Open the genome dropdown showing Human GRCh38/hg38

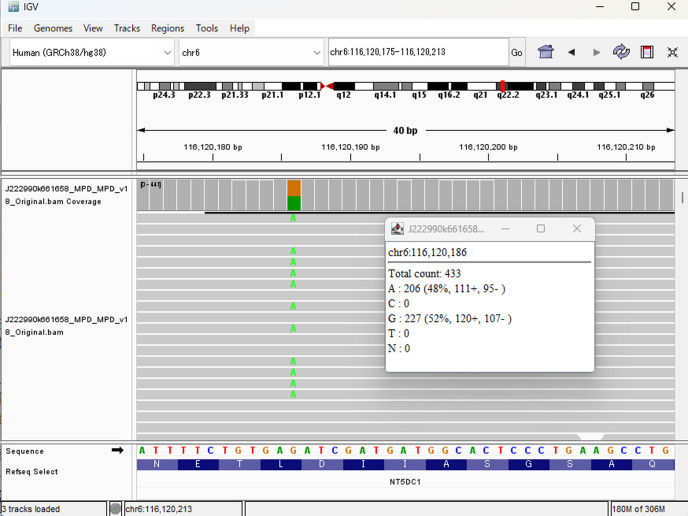pos(92,52)
